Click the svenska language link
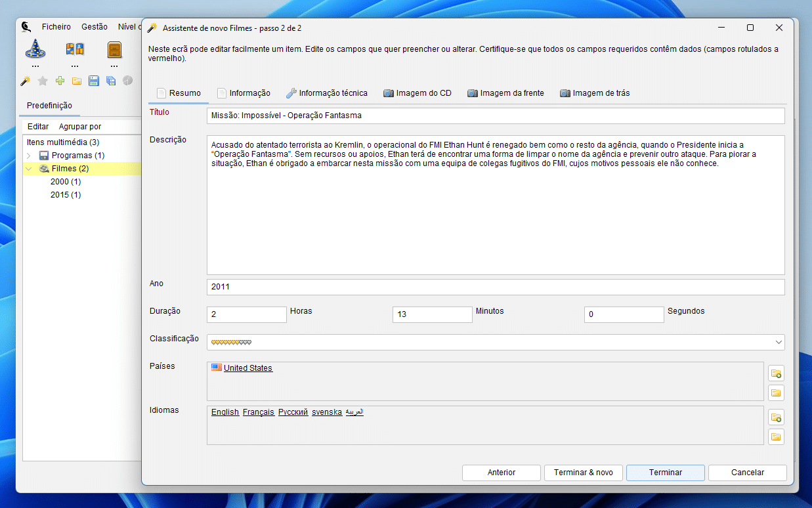Image resolution: width=812 pixels, height=508 pixels. coord(327,412)
